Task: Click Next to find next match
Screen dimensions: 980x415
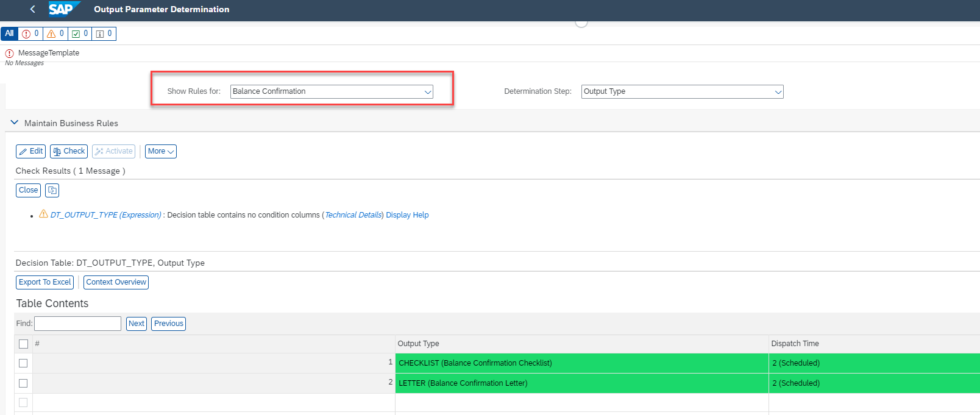Action: tap(137, 324)
